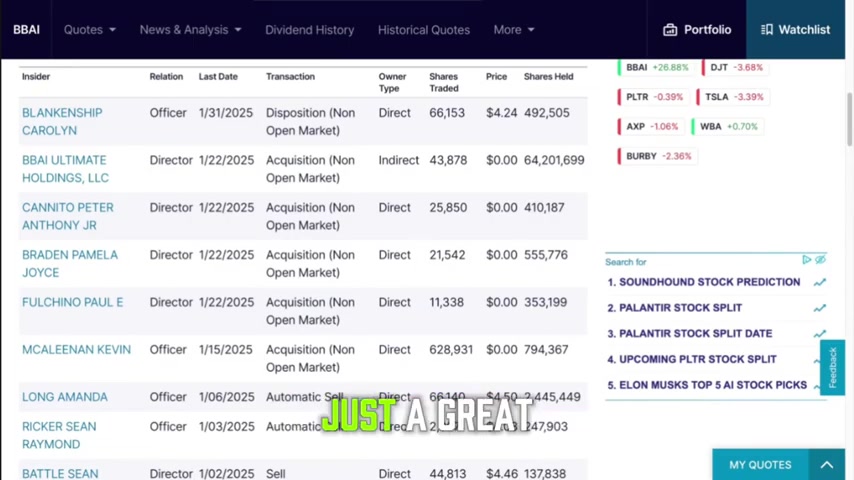Viewport: 854px width, 480px height.
Task: Open insider Fulchino Paul E
Action: (x=72, y=302)
